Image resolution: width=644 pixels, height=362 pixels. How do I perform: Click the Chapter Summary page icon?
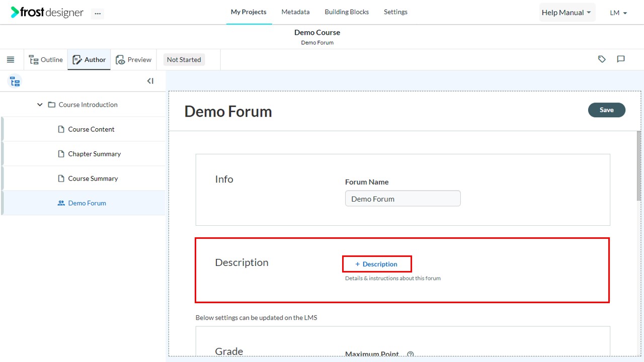pyautogui.click(x=61, y=154)
